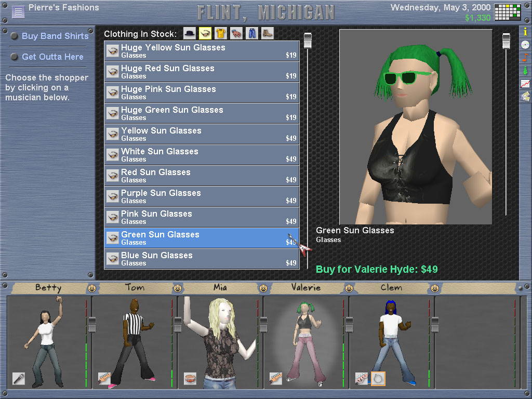Select the hats clothing category icon
Screen dimensions: 532x399
click(190, 34)
